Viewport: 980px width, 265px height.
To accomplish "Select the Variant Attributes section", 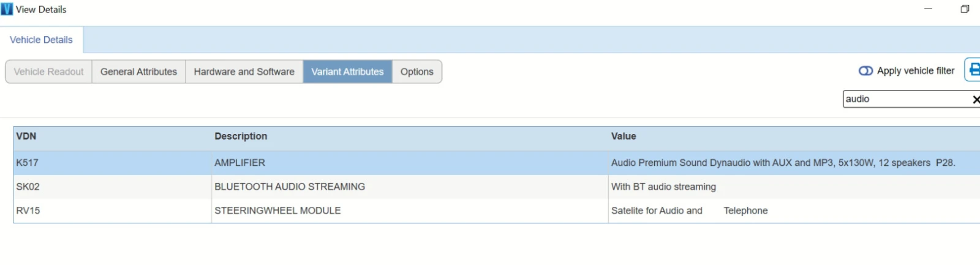I will pyautogui.click(x=347, y=72).
